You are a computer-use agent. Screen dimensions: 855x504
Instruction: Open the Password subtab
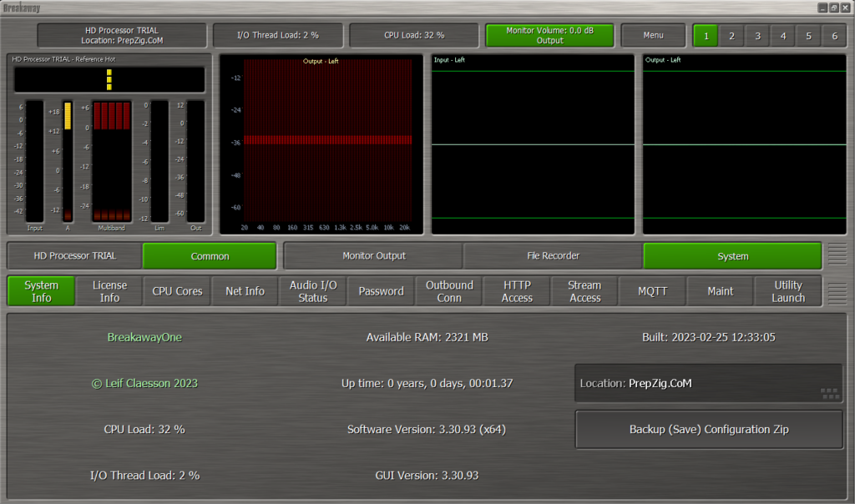pos(381,291)
